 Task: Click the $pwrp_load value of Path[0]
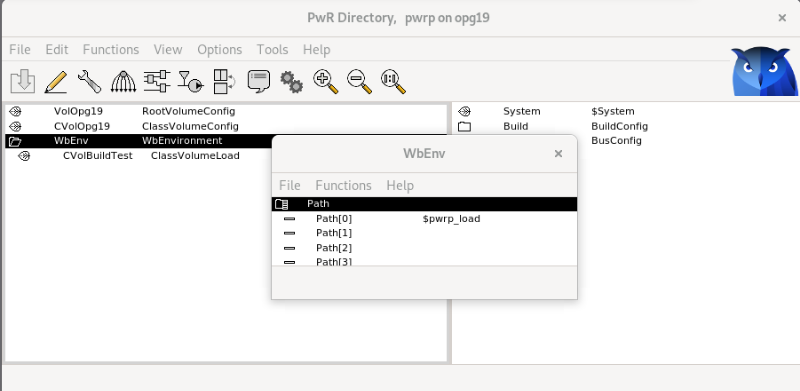452,219
